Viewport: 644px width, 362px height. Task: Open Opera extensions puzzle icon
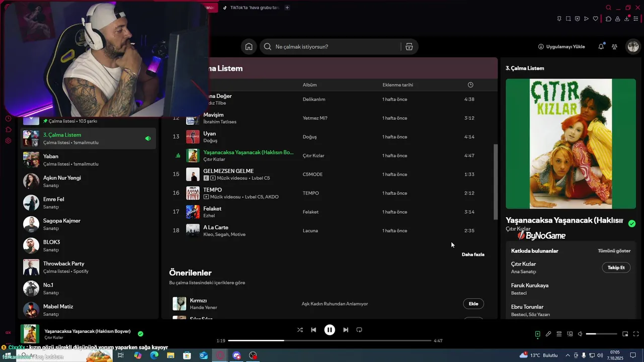pos(608,19)
